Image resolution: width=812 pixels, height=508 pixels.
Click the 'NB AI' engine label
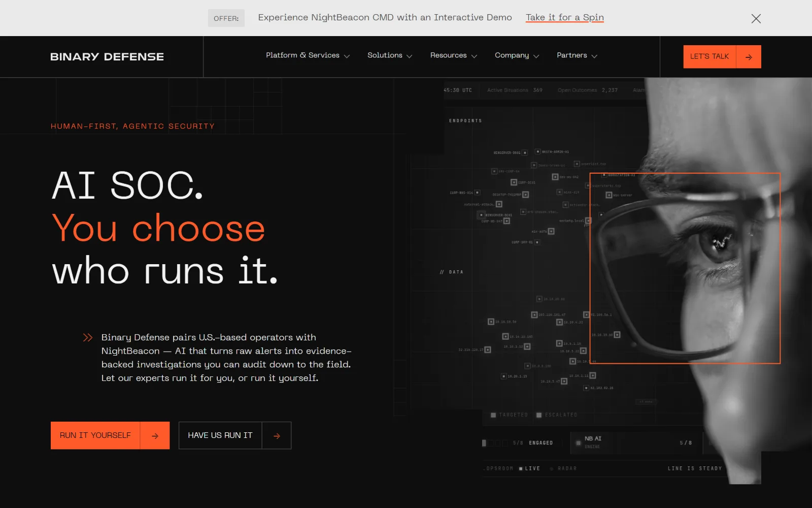(593, 438)
